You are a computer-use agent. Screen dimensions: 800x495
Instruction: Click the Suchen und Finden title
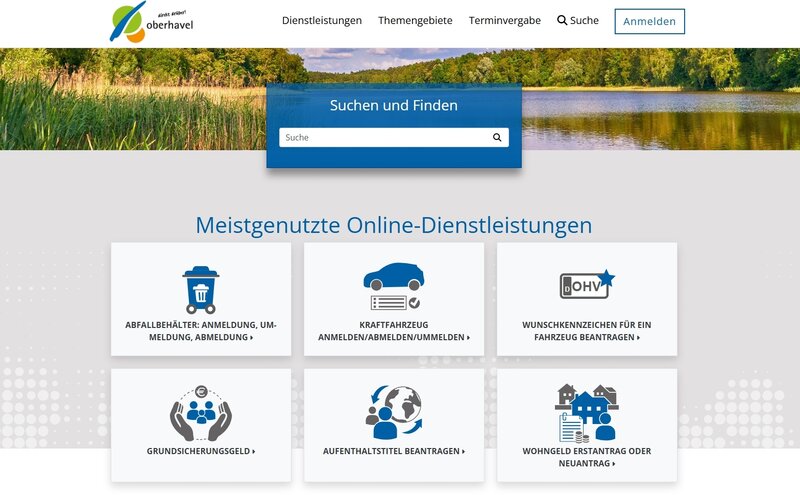394,105
